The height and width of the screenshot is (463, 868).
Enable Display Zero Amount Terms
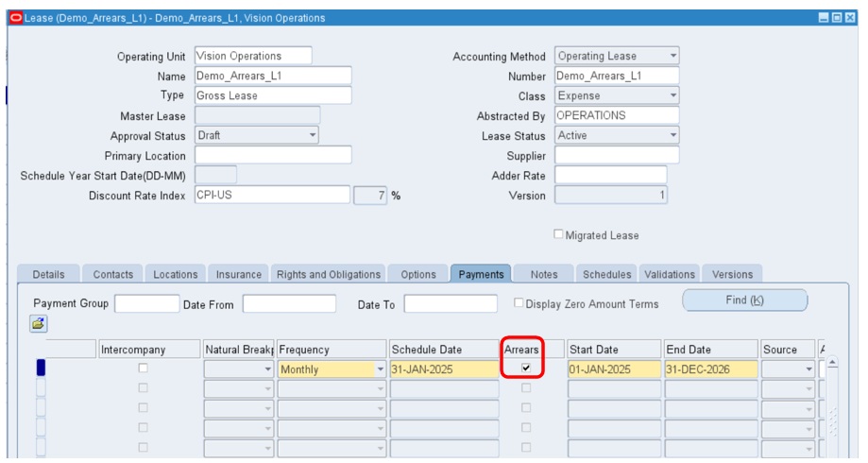[519, 303]
